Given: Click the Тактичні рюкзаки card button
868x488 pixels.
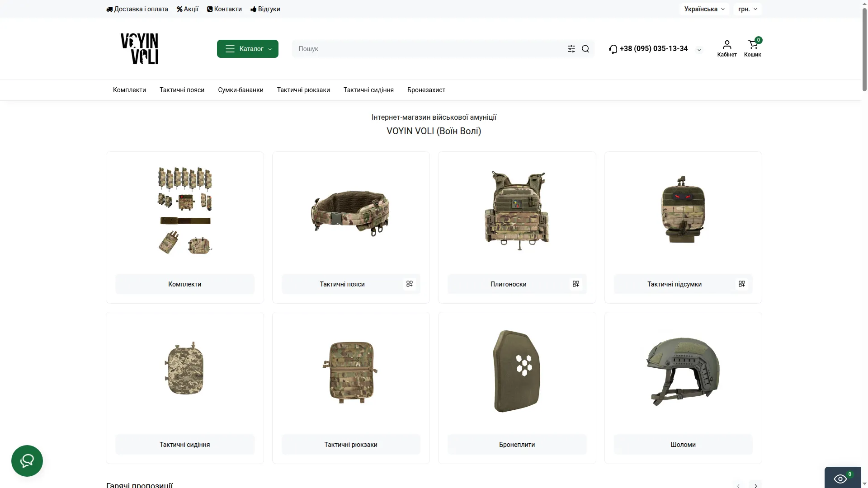Looking at the screenshot, I should pos(351,444).
